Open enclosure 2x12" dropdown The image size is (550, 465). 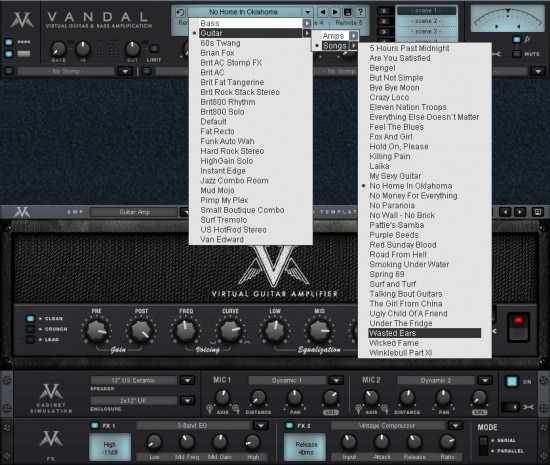187,400
